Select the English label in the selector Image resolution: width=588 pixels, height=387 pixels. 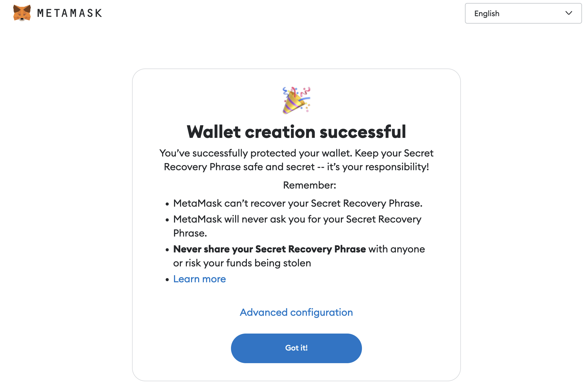(x=486, y=13)
